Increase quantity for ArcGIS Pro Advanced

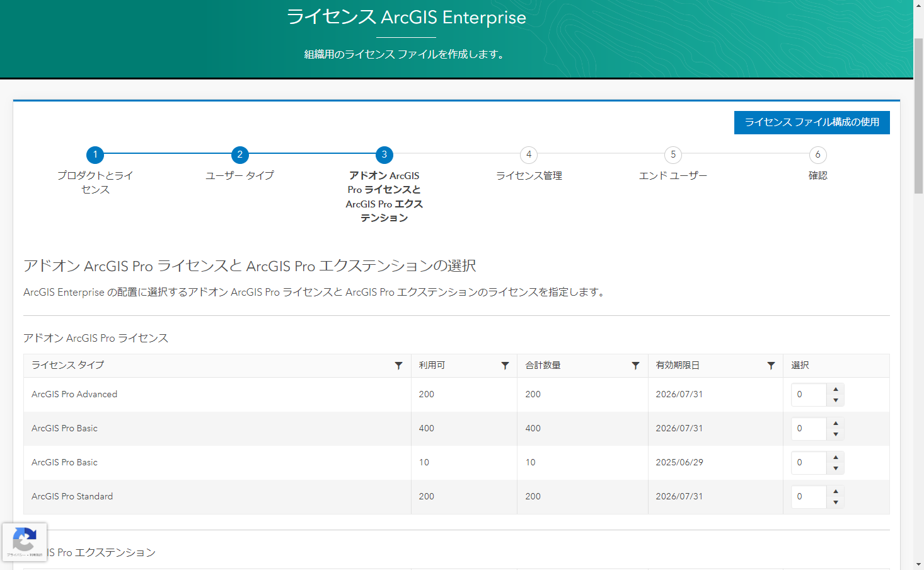[836, 389]
